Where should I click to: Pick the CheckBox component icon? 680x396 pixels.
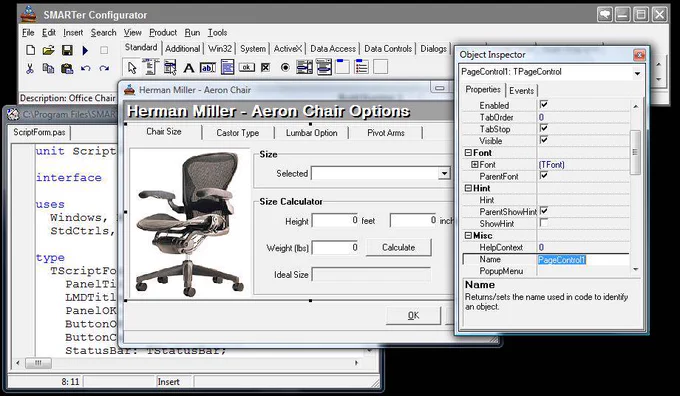[265, 67]
